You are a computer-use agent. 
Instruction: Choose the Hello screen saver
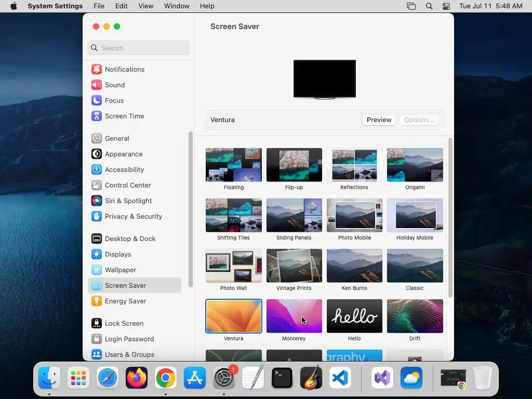pyautogui.click(x=354, y=316)
